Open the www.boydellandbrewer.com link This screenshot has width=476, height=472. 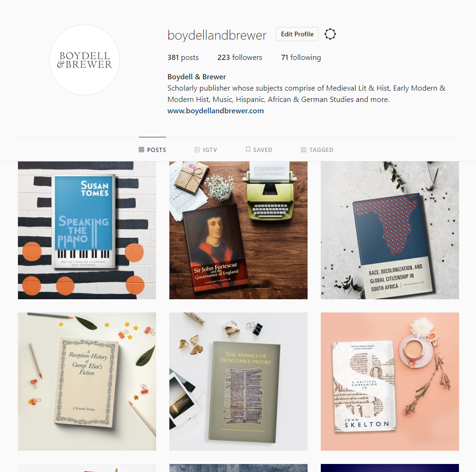click(x=216, y=111)
